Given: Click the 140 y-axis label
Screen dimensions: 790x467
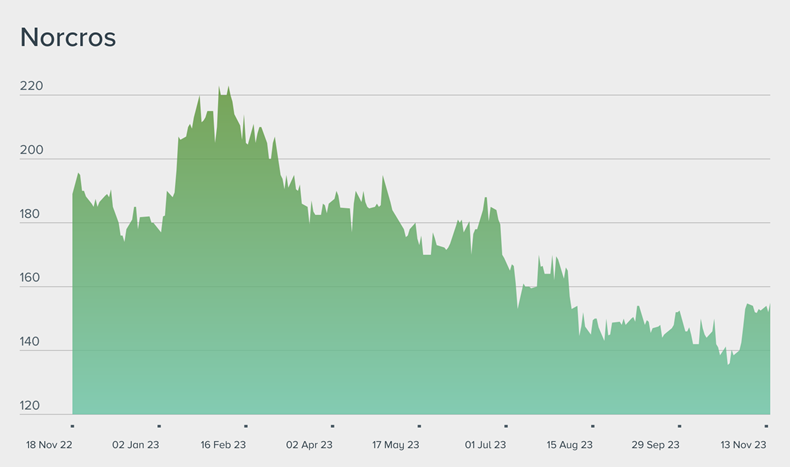Looking at the screenshot, I should [x=31, y=343].
